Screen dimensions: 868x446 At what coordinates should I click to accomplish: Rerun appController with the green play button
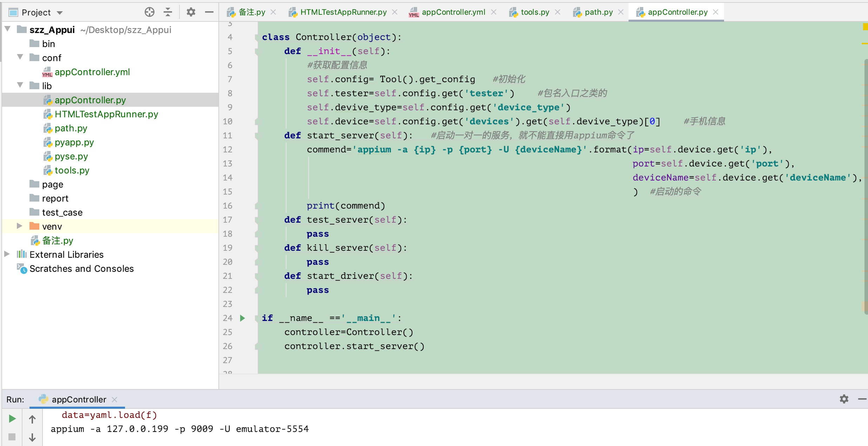click(12, 419)
